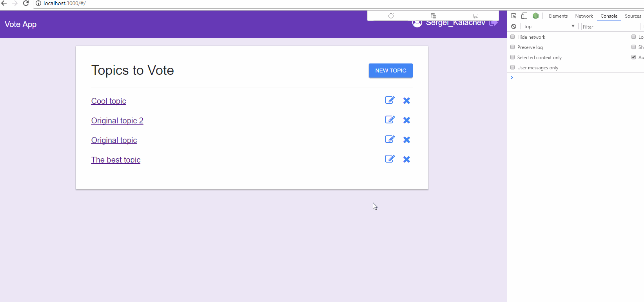Reload the page with the refresh icon

coord(26,3)
